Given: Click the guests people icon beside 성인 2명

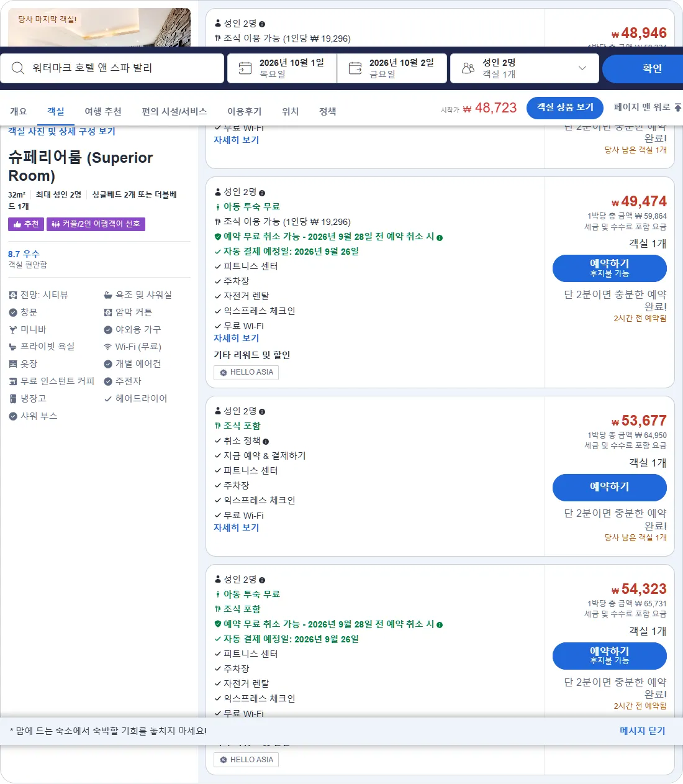Looking at the screenshot, I should coord(468,68).
